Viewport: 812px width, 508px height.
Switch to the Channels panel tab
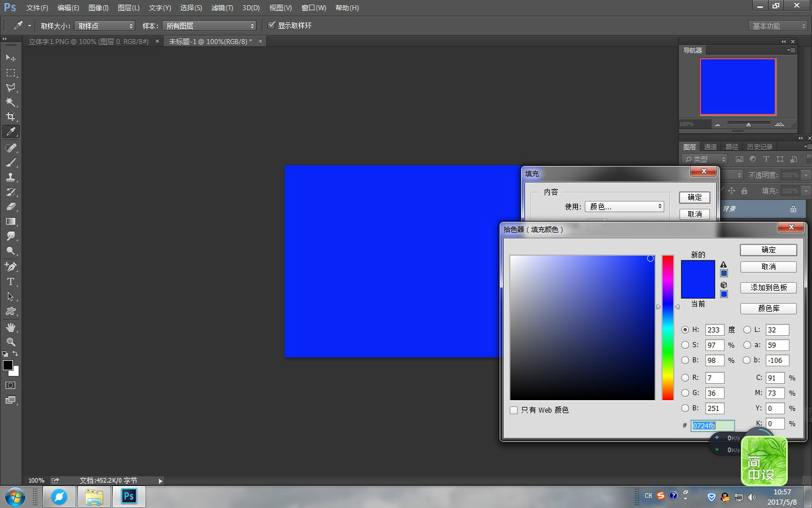point(710,147)
